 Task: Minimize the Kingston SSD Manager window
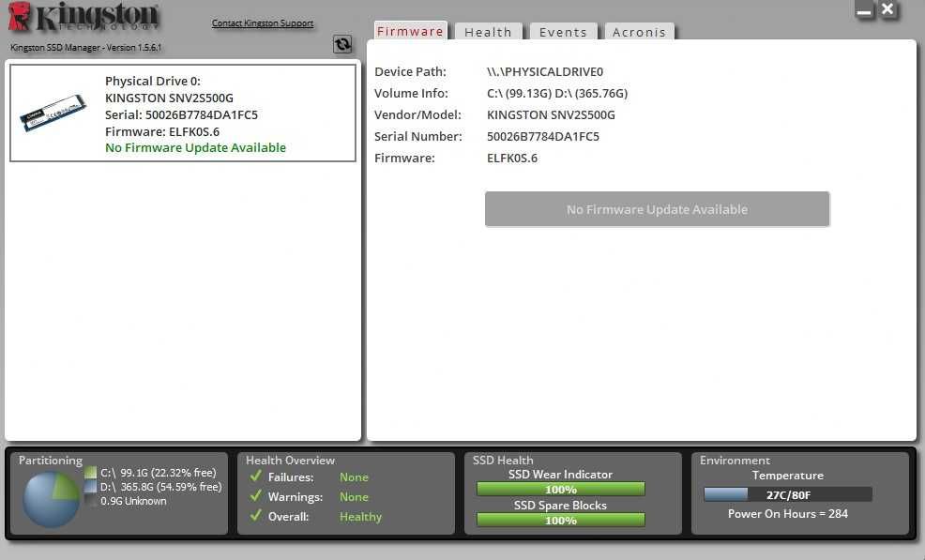(864, 10)
